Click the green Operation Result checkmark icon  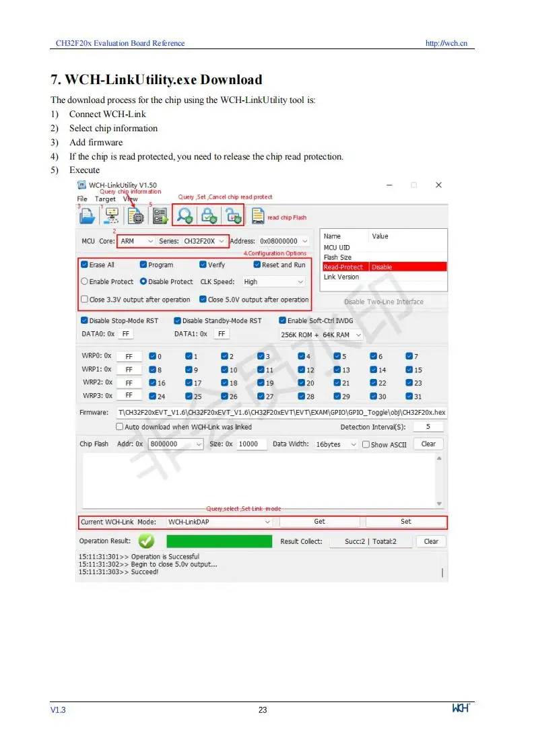146,541
